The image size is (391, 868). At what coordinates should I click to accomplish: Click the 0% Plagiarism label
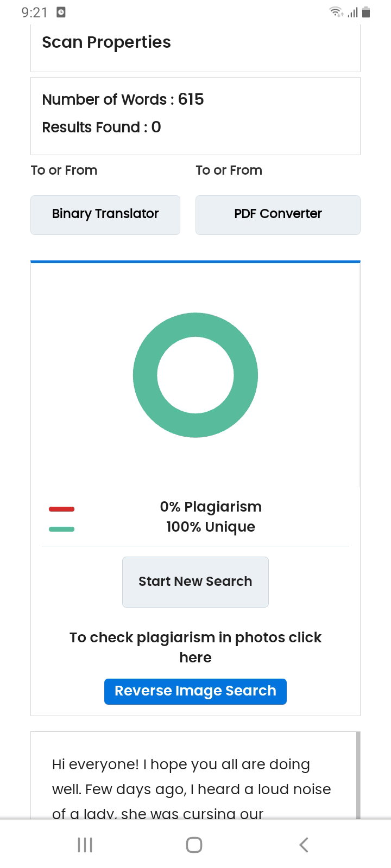pos(211,507)
